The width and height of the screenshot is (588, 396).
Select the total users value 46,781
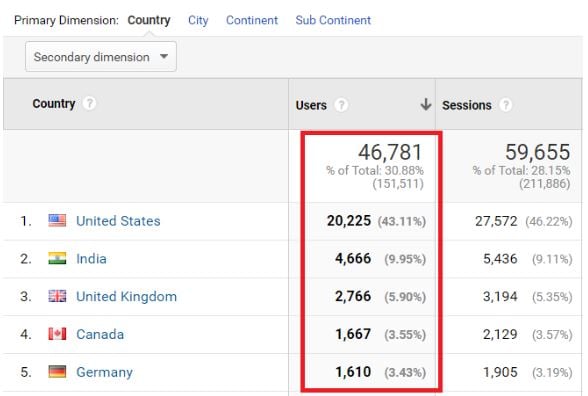coord(390,153)
